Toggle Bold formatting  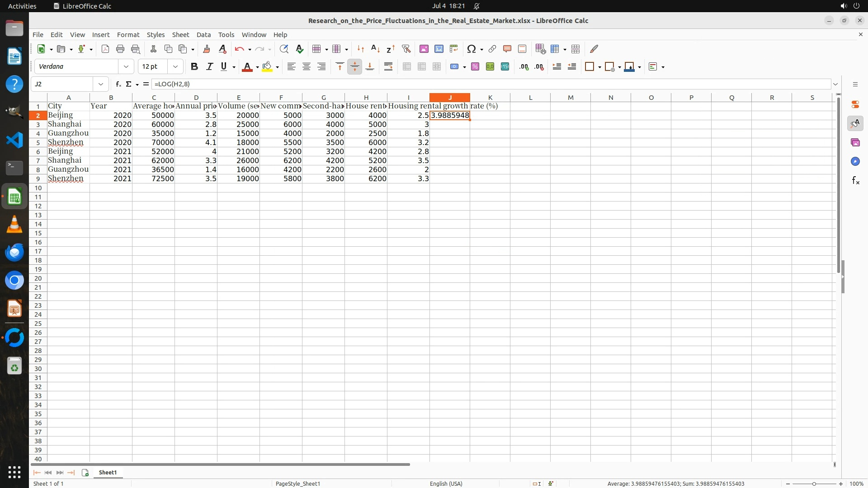pyautogui.click(x=194, y=66)
